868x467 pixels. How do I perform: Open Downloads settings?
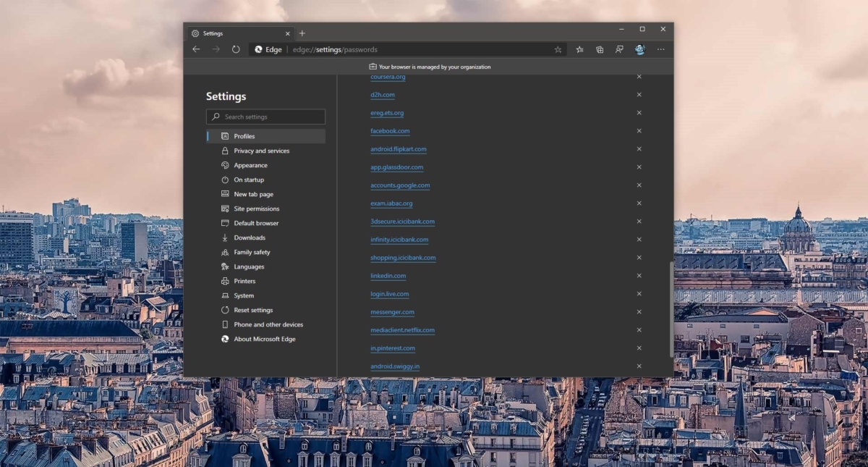click(250, 237)
